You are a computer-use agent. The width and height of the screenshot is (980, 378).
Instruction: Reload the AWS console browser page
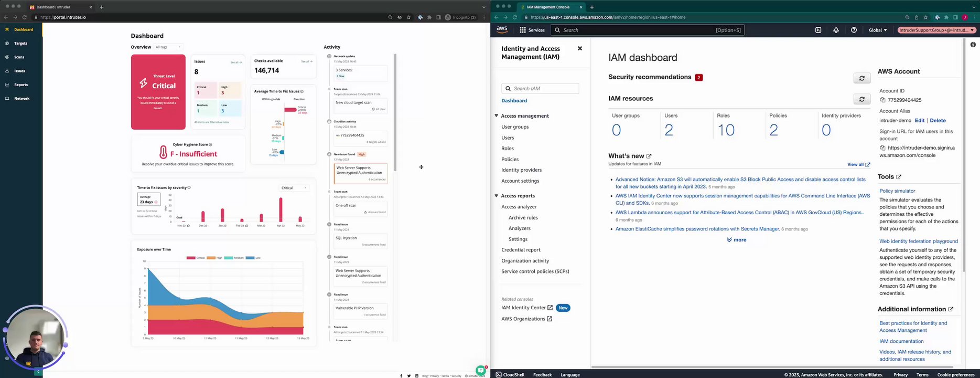[x=514, y=17]
